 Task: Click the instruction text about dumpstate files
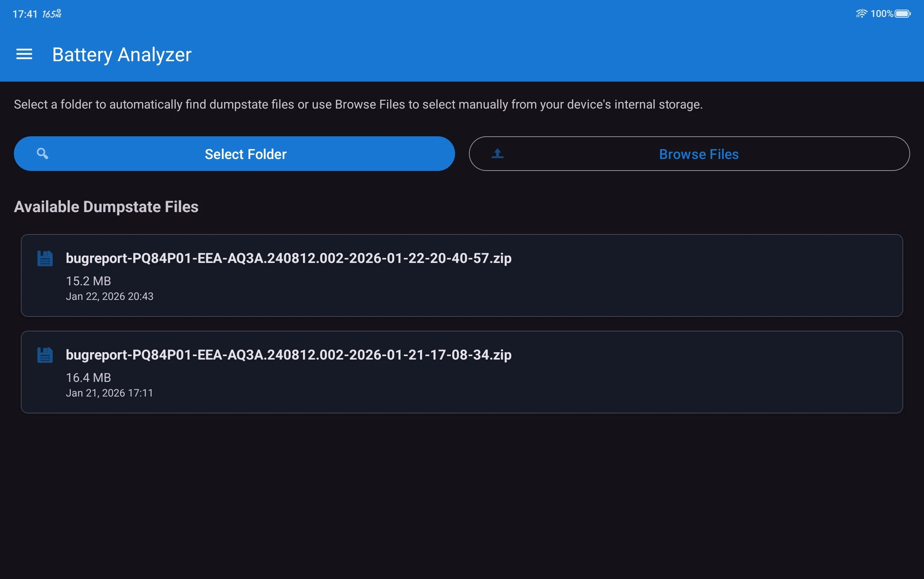[358, 105]
